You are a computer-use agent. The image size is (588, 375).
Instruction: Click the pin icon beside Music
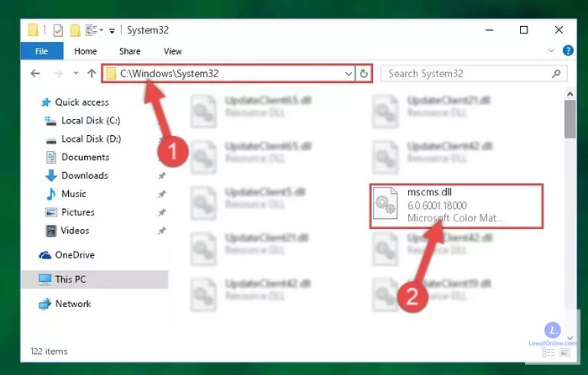pos(161,194)
